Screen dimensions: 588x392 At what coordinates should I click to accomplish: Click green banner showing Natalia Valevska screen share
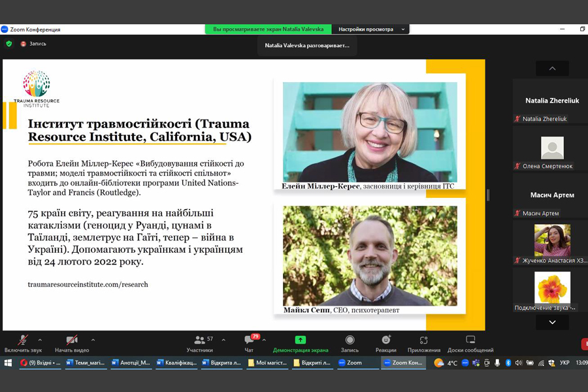268,29
